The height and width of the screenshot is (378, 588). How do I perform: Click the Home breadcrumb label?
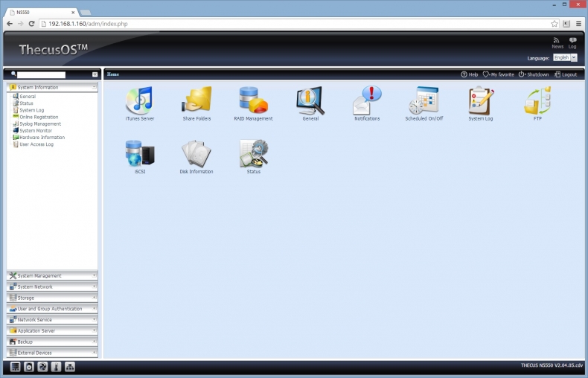pyautogui.click(x=113, y=74)
